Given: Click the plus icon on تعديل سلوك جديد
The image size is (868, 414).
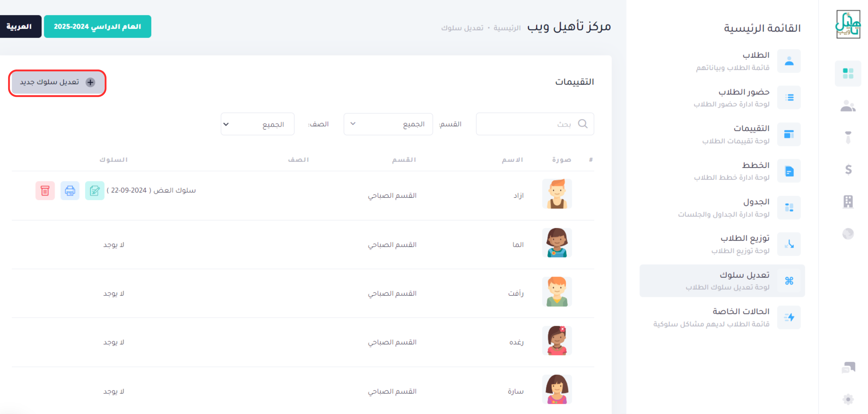Looking at the screenshot, I should point(90,82).
